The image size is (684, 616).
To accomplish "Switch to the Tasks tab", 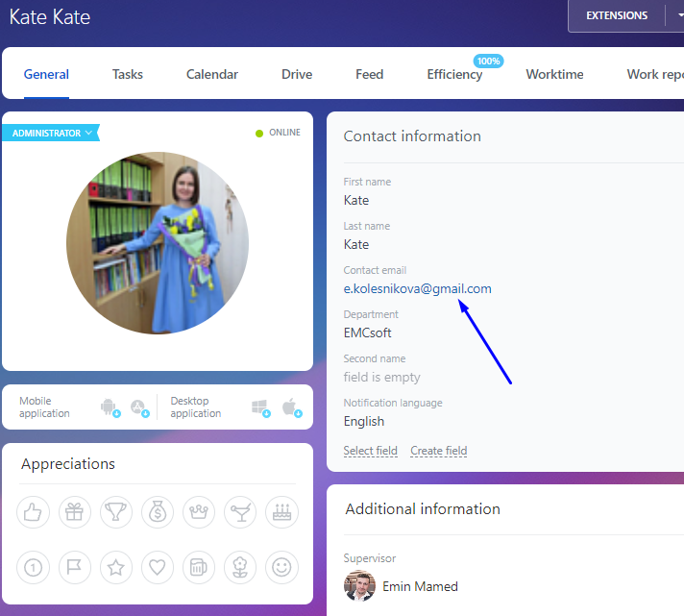I will click(128, 74).
